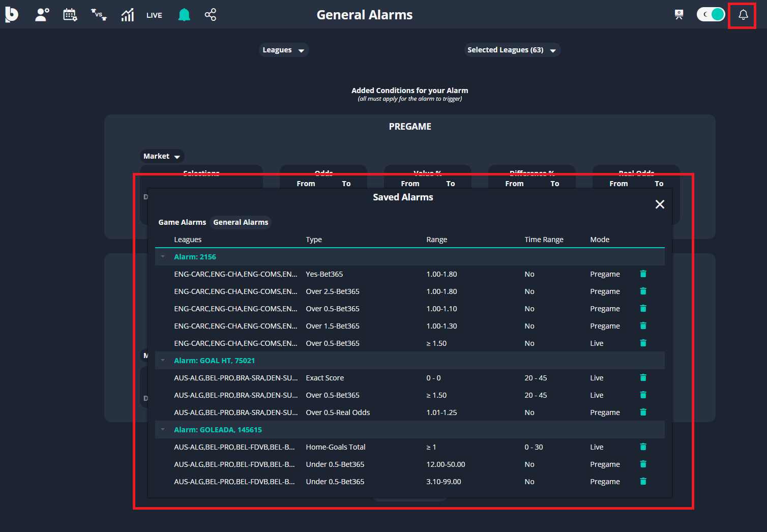Open the statistics chart icon

[127, 15]
